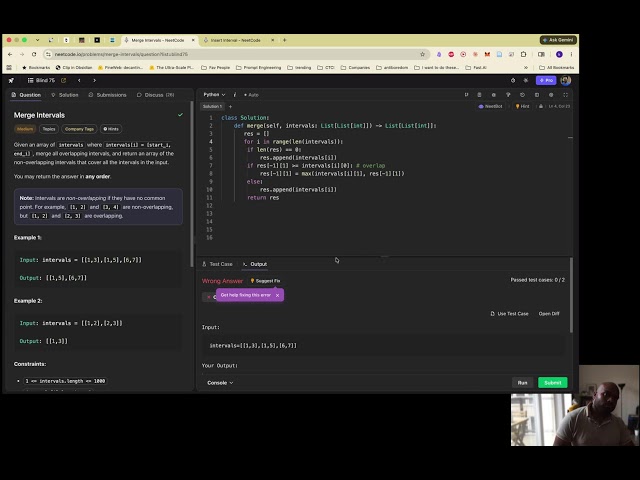Click the bug report icon in top bar

pyautogui.click(x=513, y=80)
